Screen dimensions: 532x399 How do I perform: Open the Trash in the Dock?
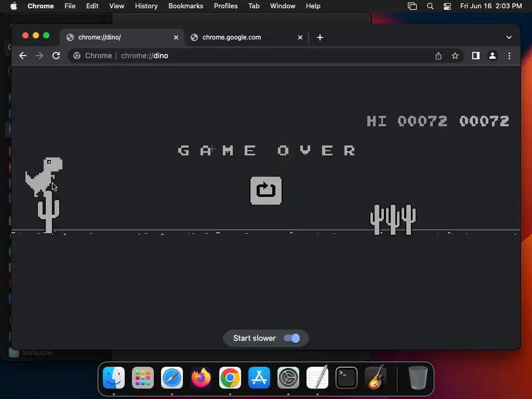(x=418, y=378)
